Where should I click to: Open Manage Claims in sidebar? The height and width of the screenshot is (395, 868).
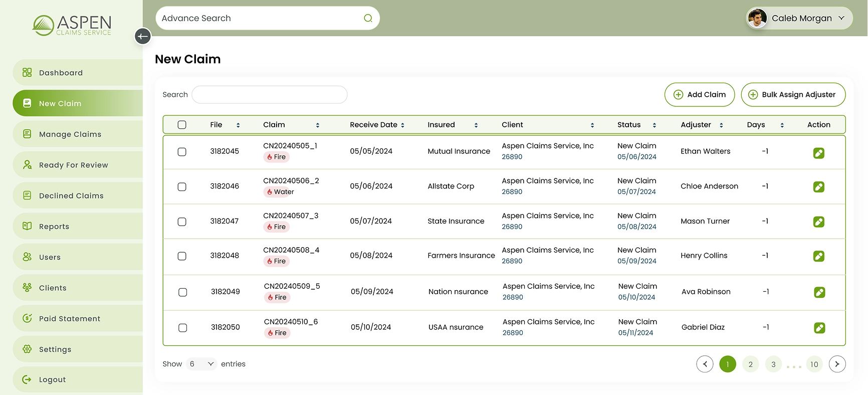point(70,134)
